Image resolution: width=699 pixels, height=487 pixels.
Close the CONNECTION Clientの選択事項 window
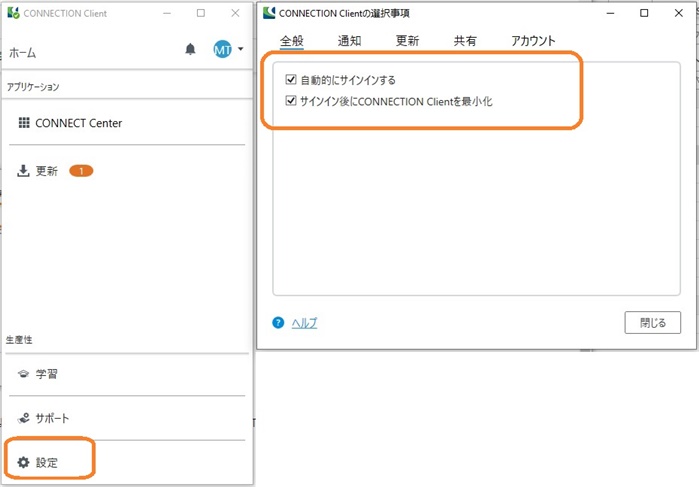click(678, 13)
